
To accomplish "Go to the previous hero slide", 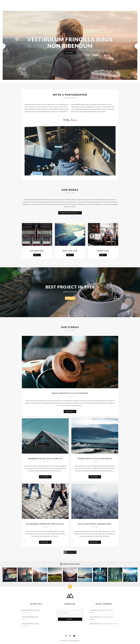I will pyautogui.click(x=3, y=46).
